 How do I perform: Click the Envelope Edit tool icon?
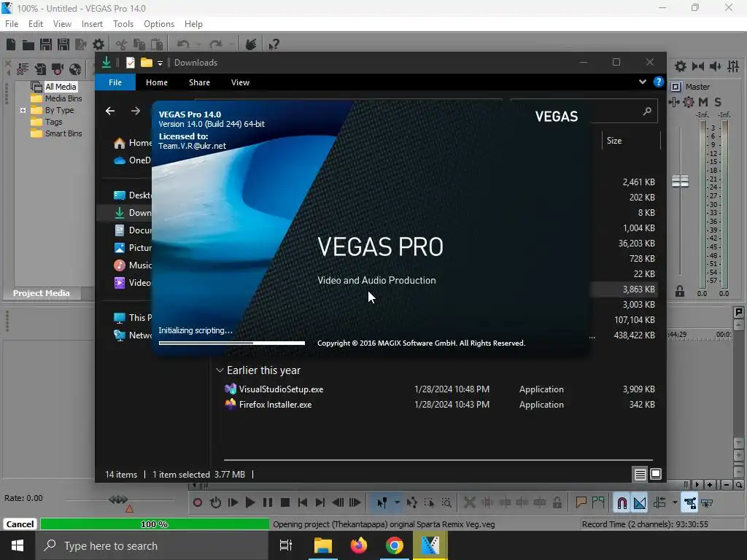[x=411, y=502]
